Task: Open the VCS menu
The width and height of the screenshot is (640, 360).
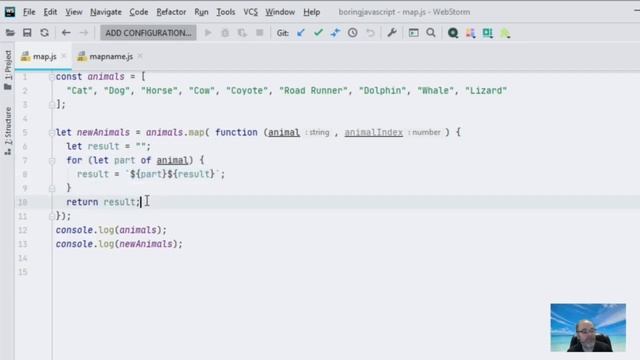Action: 251,12
